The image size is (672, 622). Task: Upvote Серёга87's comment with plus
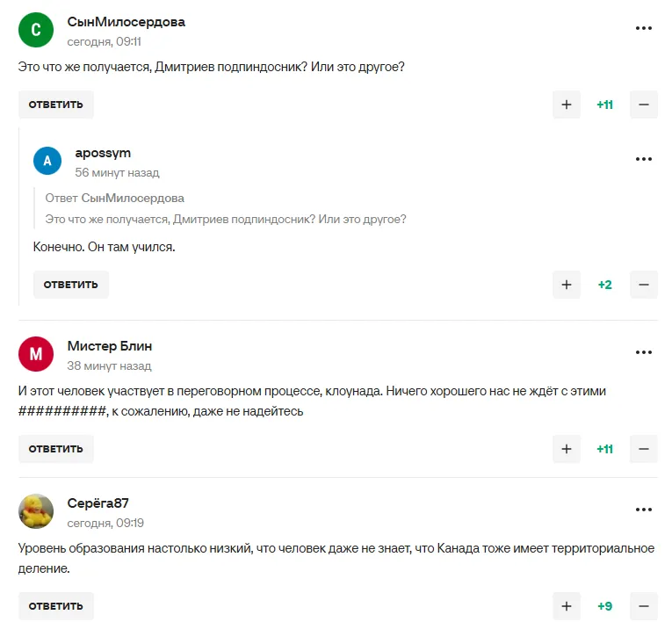point(567,606)
